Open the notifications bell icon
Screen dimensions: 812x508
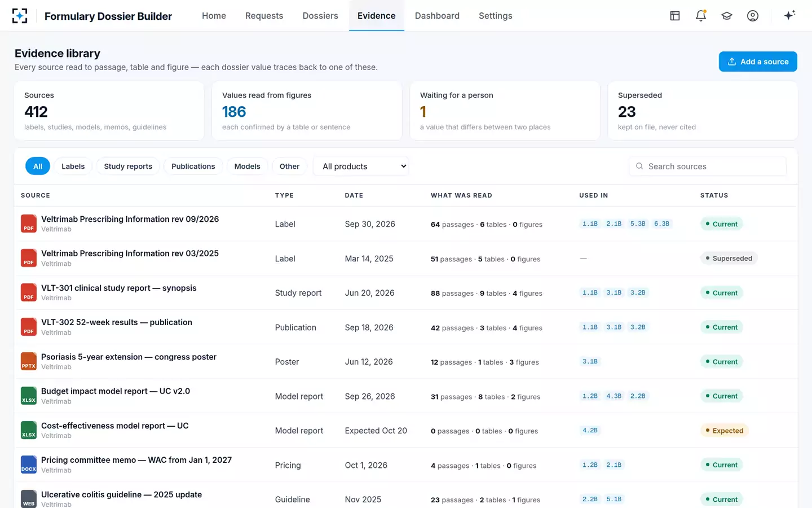click(701, 16)
